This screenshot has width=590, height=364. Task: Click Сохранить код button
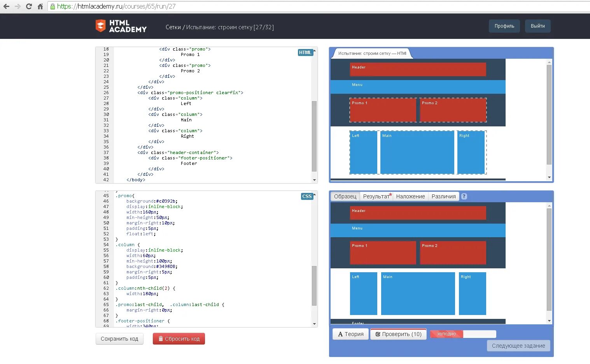coord(119,339)
